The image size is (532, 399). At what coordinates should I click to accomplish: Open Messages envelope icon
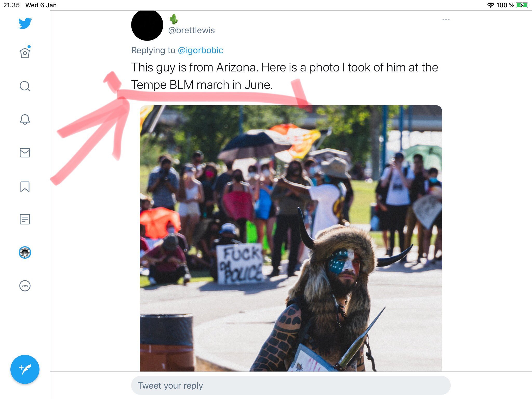tap(25, 153)
